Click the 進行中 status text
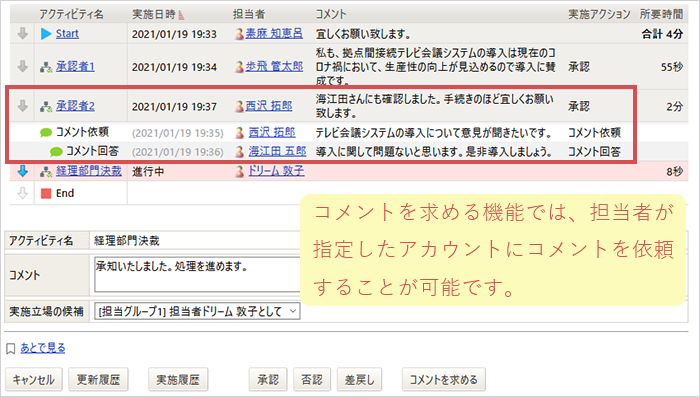The width and height of the screenshot is (700, 397). click(x=148, y=171)
